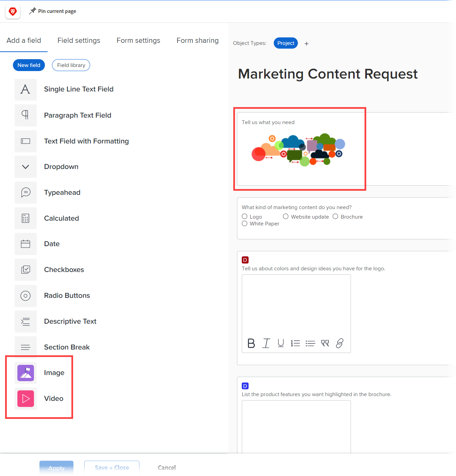Select the Website update radio button
Image resolution: width=456 pixels, height=476 pixels.
point(286,217)
